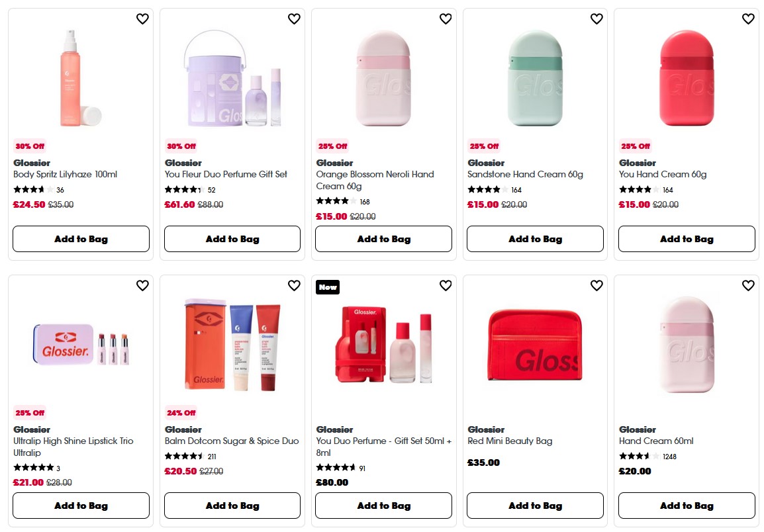The height and width of the screenshot is (532, 764).
Task: Add the Red Mini Beauty Bag to Bag
Action: pos(535,505)
